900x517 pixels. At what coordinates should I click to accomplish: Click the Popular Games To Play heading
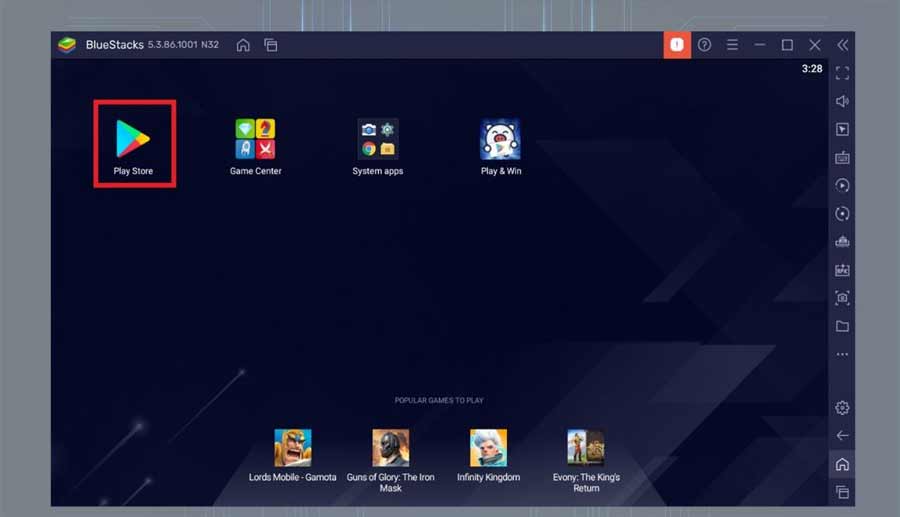439,400
